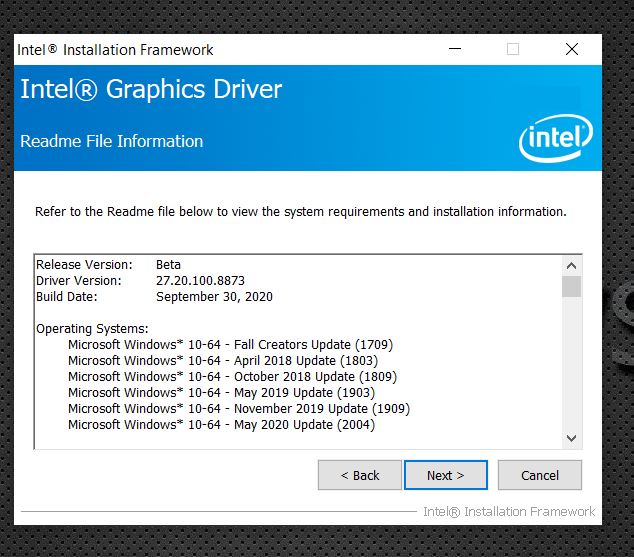Image resolution: width=634 pixels, height=557 pixels.
Task: Click the Next button
Action: tap(446, 475)
